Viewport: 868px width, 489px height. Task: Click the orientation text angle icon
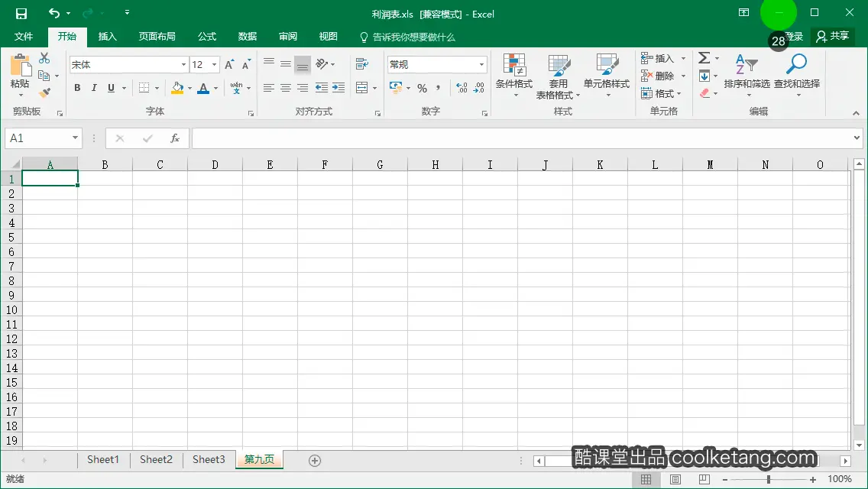click(322, 63)
